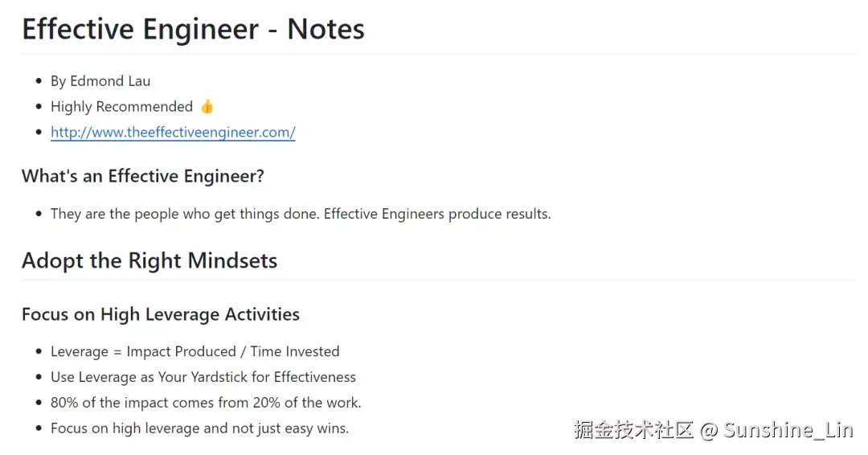Click the "80% of the impact" line
Screen dimensions: 868x455
click(x=206, y=403)
